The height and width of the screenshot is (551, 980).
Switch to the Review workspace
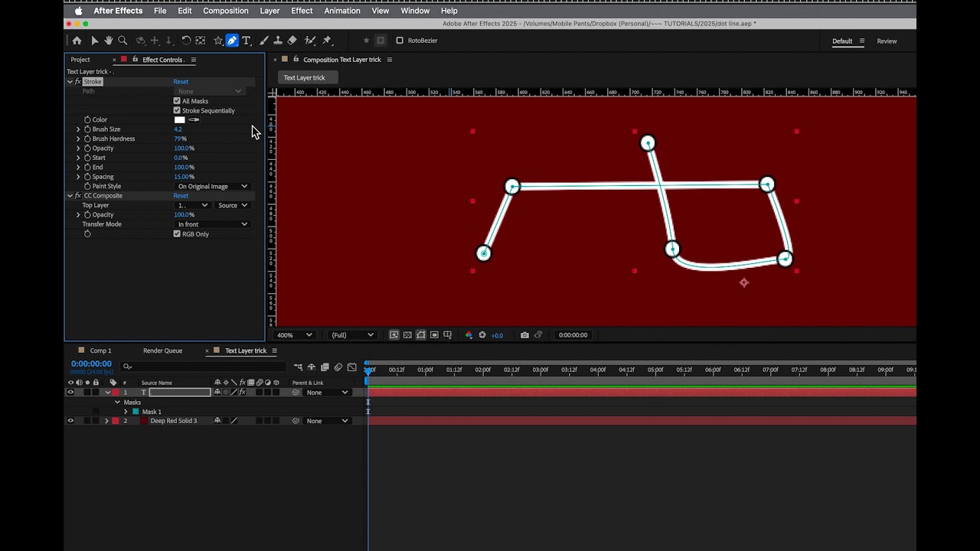[x=887, y=41]
